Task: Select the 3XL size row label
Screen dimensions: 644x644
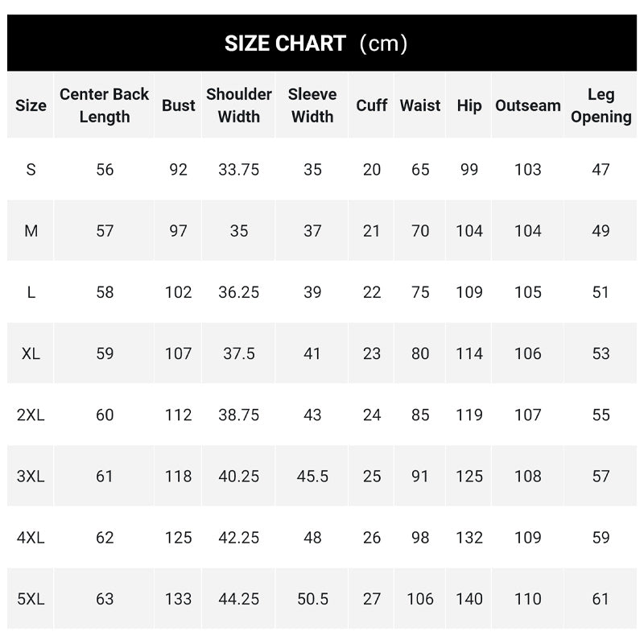Action: click(31, 477)
